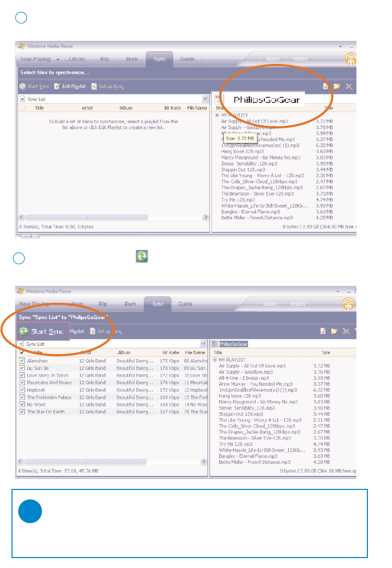
Task: Click Windows Media Player logo in upper title bar
Action: [21, 46]
